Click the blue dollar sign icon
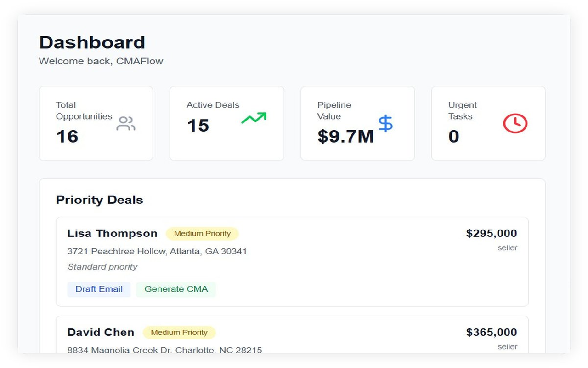 [385, 123]
